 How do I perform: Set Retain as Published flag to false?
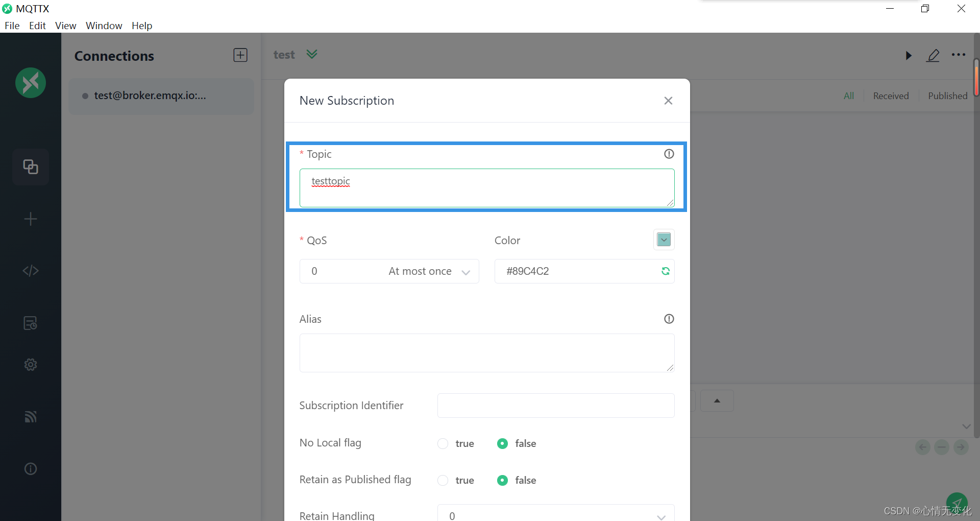(502, 480)
